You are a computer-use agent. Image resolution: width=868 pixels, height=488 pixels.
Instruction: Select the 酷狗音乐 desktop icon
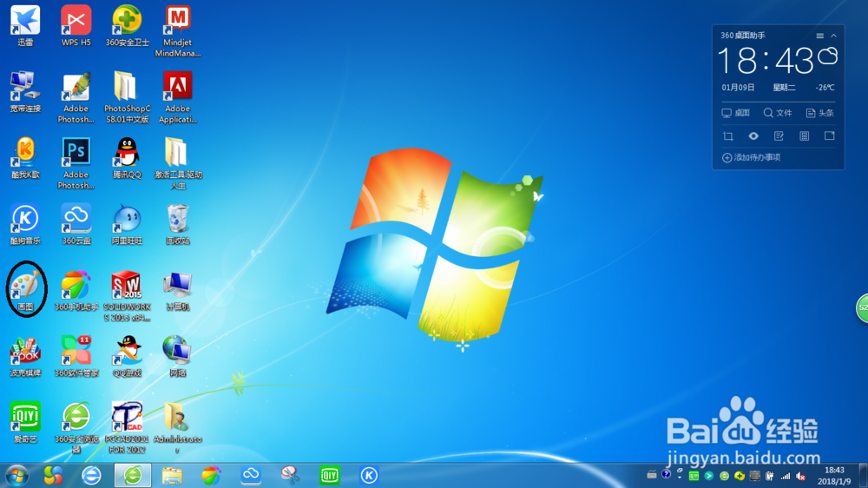click(x=25, y=224)
